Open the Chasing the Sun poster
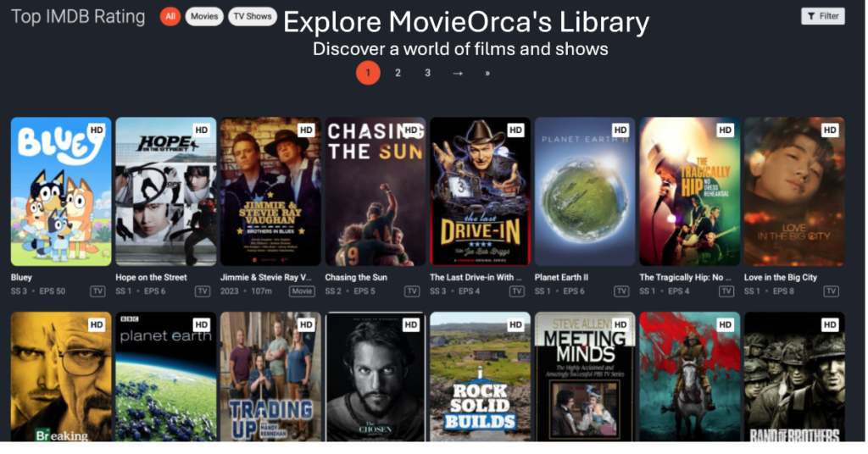Viewport: 868px width, 454px height. tap(376, 191)
